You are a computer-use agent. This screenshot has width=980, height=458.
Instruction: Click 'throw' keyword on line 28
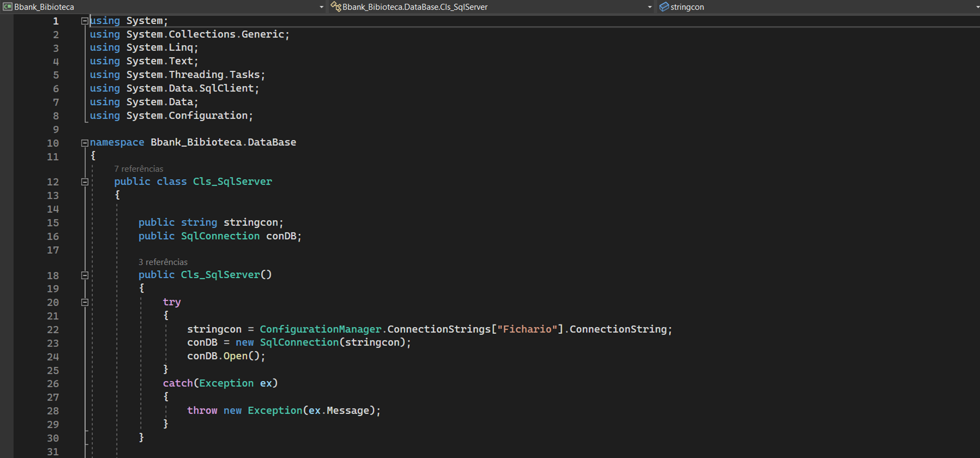202,410
